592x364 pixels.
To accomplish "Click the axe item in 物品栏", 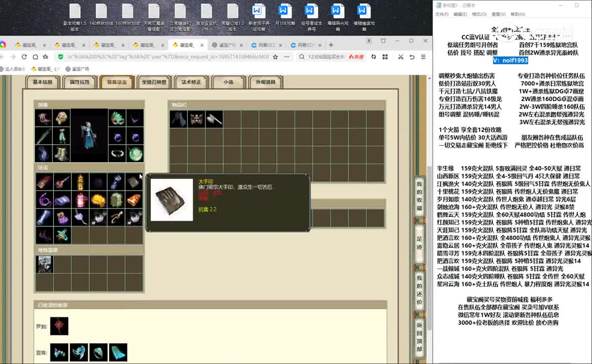I will click(214, 119).
